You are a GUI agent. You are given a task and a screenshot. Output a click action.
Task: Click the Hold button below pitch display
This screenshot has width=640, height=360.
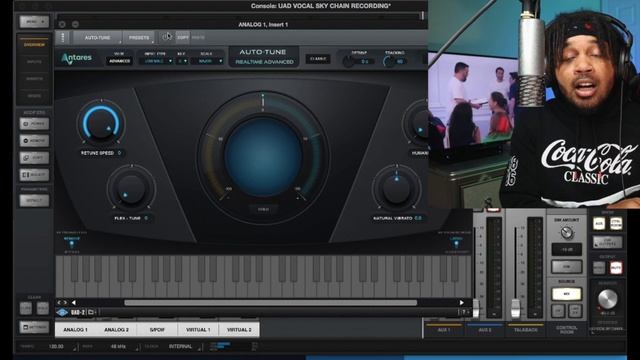(x=263, y=209)
